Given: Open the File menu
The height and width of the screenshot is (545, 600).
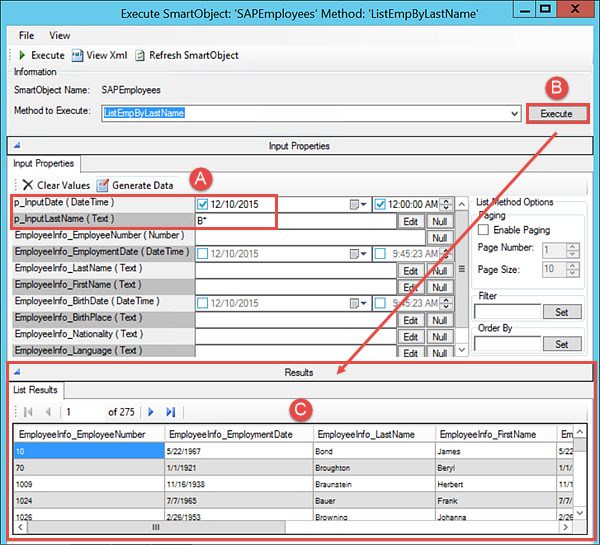Looking at the screenshot, I should coord(26,35).
